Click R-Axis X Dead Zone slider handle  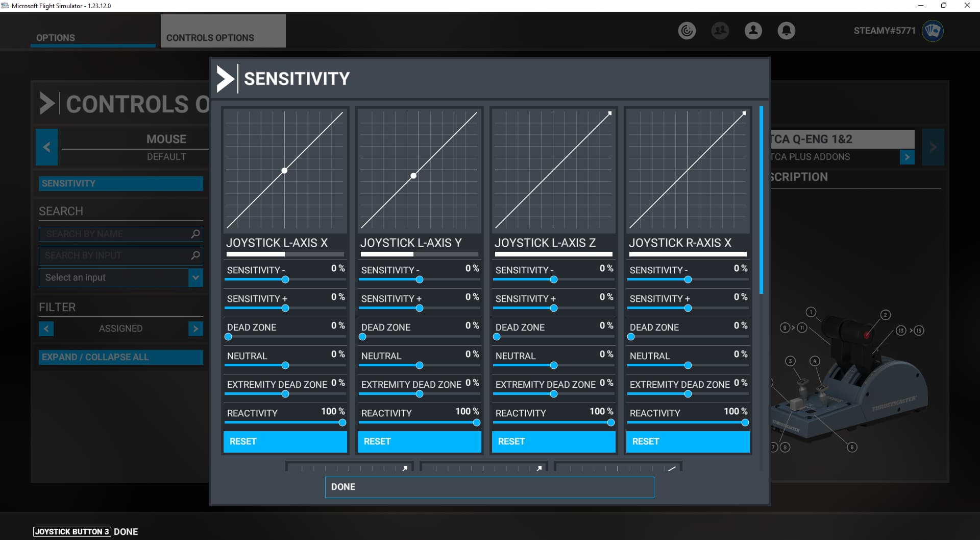click(x=631, y=337)
